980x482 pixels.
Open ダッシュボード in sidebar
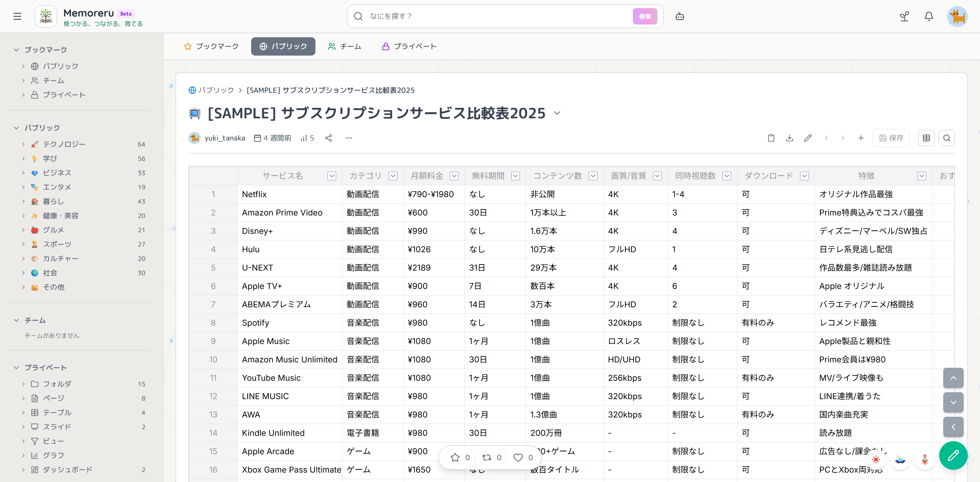click(68, 470)
